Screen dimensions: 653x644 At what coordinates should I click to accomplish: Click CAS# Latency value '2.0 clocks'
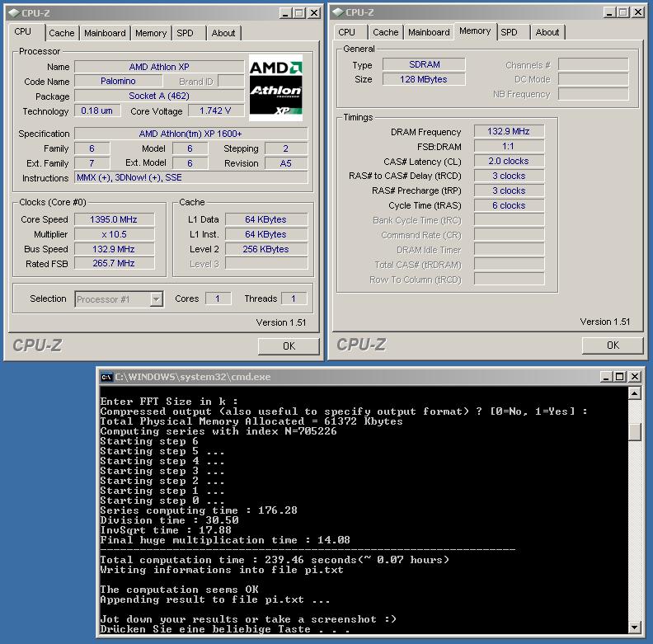[x=509, y=161]
